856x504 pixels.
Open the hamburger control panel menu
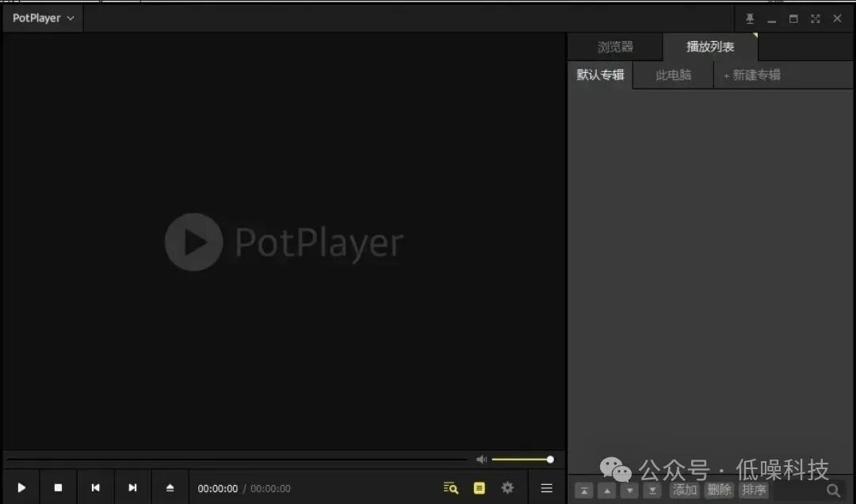click(x=546, y=487)
